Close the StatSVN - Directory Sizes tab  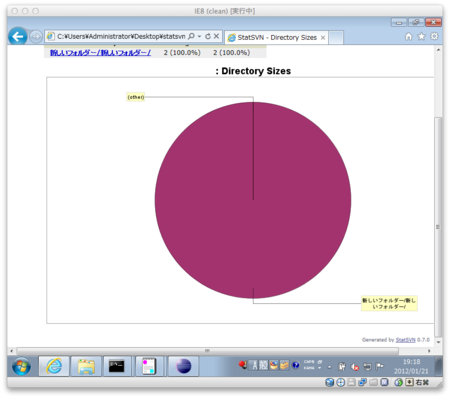323,38
